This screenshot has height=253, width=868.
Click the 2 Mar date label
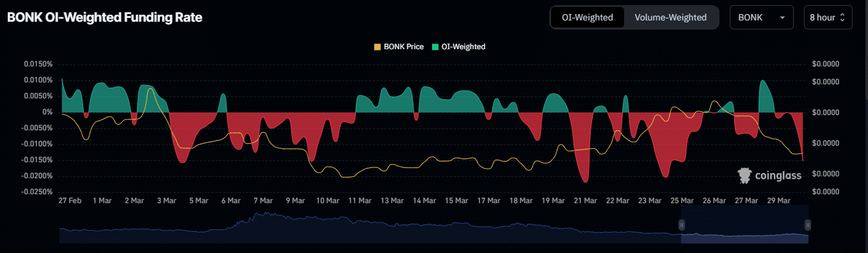(134, 201)
